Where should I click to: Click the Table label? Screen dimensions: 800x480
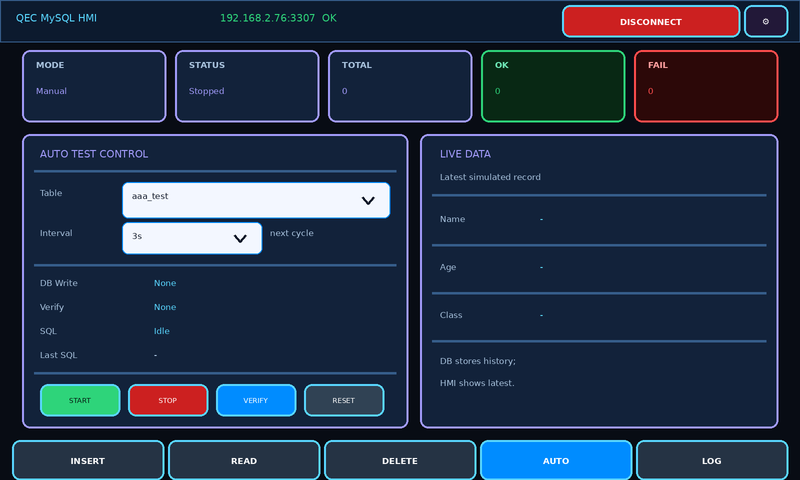(x=51, y=193)
